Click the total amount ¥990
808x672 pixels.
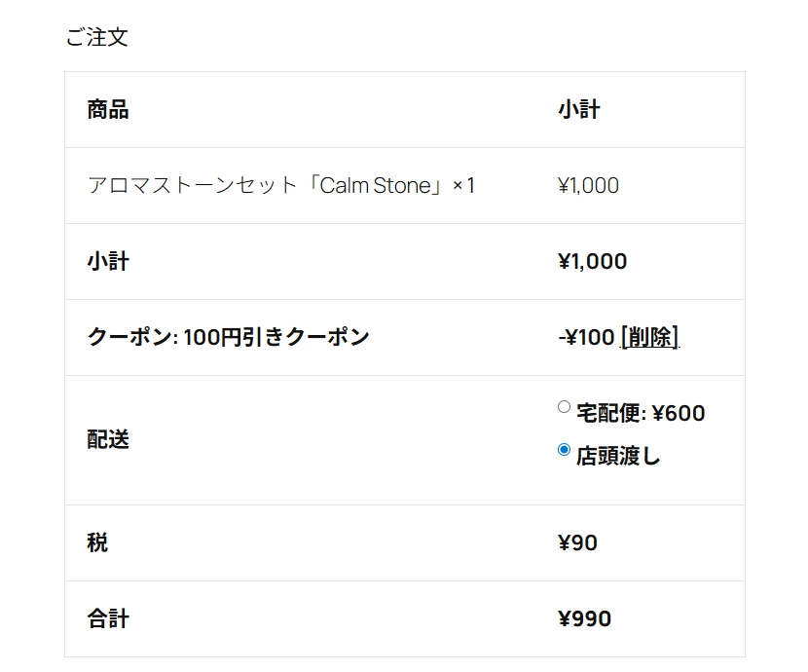[584, 618]
